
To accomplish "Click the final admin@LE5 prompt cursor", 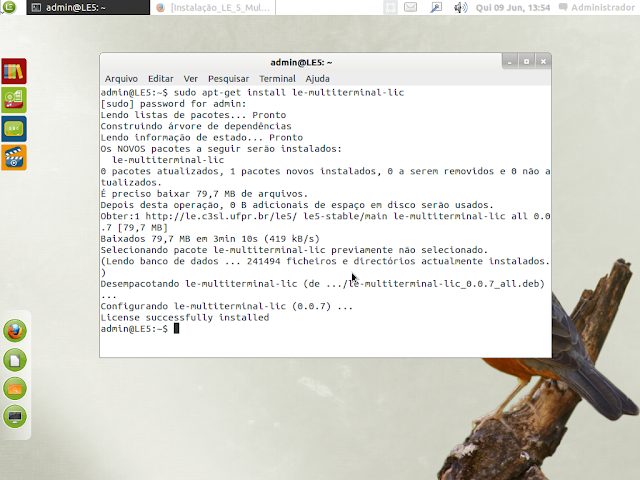I will click(x=176, y=329).
